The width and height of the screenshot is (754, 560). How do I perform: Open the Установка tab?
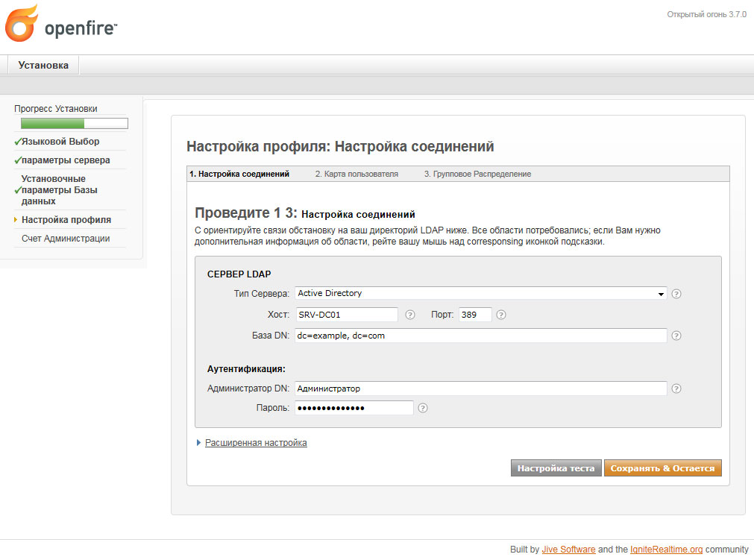43,66
